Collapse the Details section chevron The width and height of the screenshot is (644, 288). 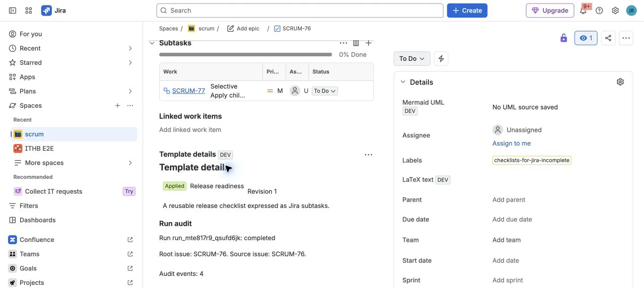point(403,82)
